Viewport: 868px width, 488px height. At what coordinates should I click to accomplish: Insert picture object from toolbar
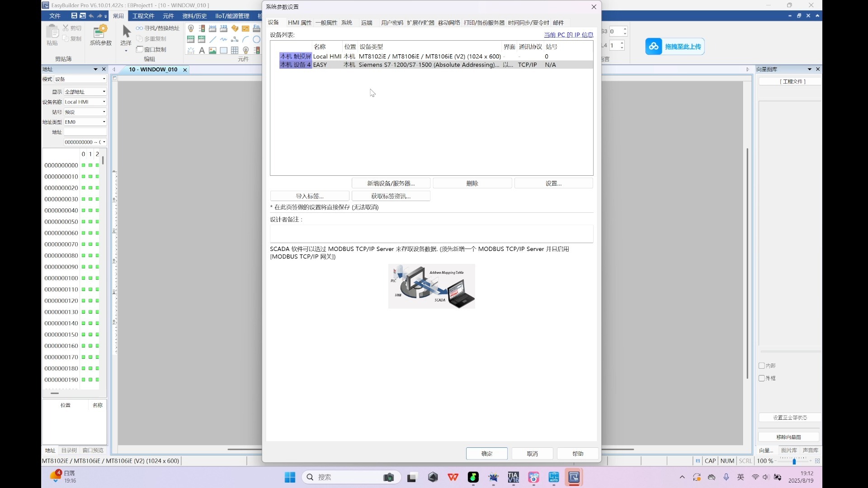(x=212, y=50)
